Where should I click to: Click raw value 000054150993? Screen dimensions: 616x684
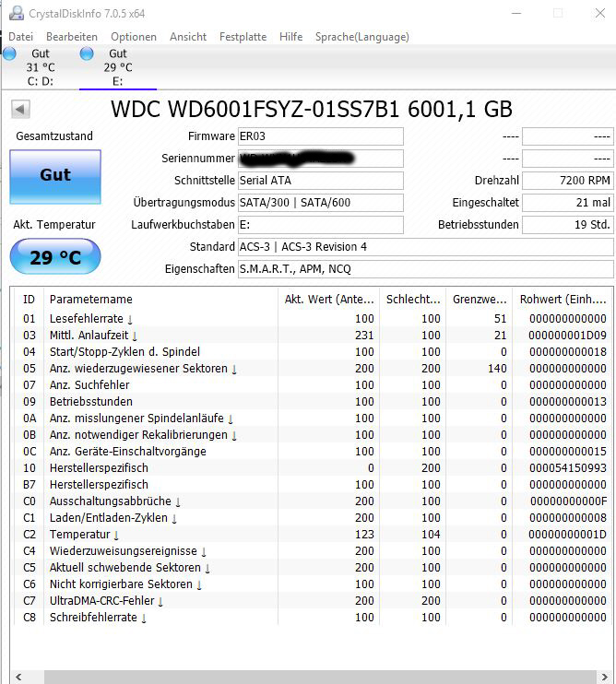point(567,467)
